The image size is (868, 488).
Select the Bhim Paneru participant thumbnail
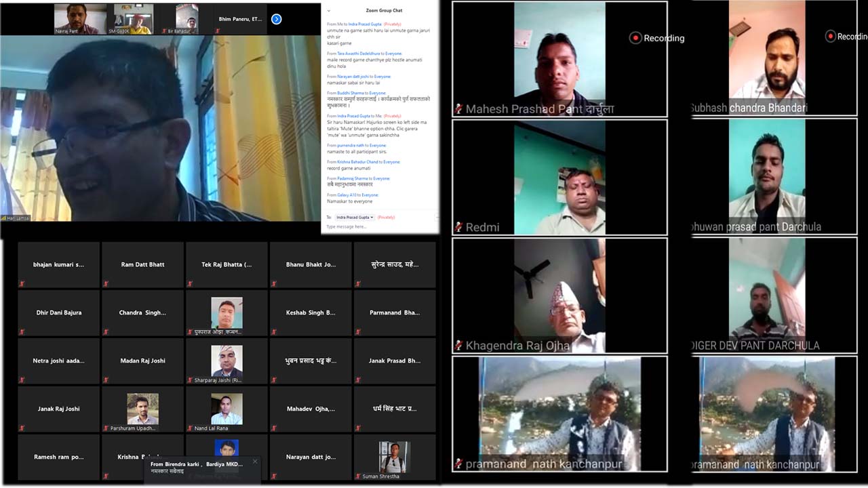[240, 19]
